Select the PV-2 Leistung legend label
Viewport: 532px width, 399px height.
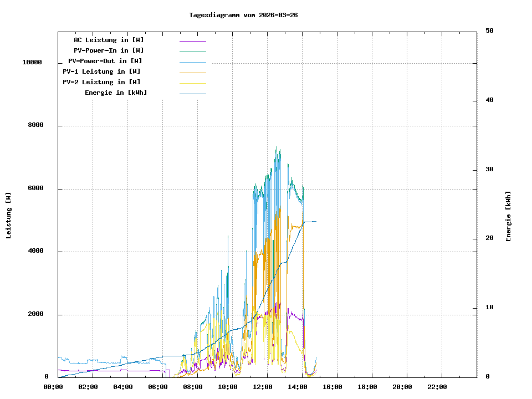click(101, 82)
